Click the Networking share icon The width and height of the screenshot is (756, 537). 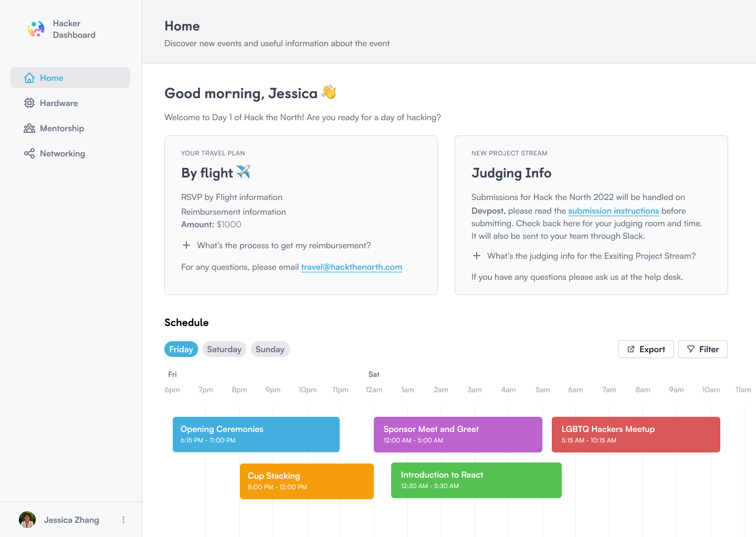click(29, 153)
